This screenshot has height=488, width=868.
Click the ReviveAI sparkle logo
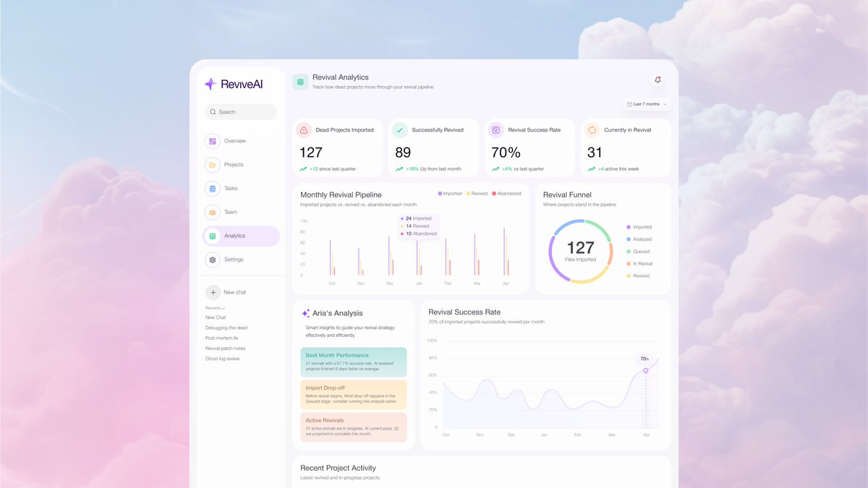click(210, 84)
